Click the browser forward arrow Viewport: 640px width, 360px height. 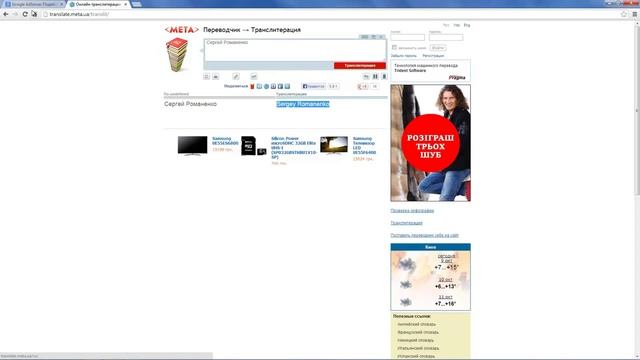pos(15,14)
